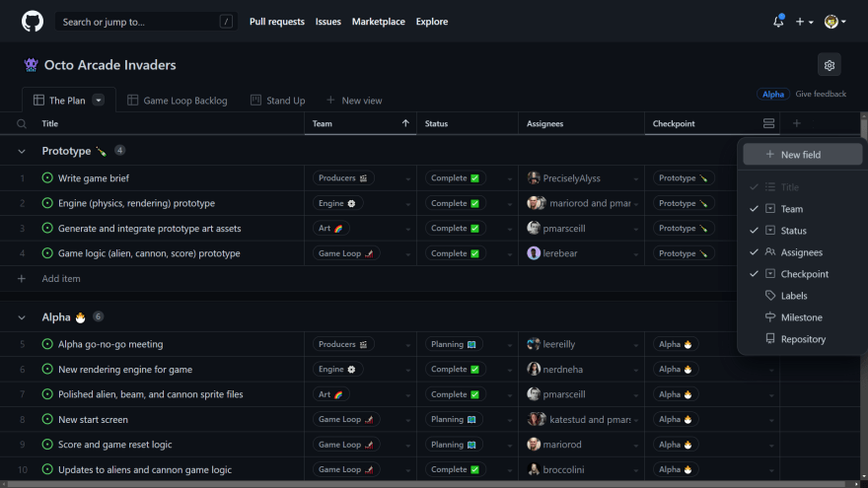Open the user avatar menu
Screen dimensions: 868x488
coord(834,22)
